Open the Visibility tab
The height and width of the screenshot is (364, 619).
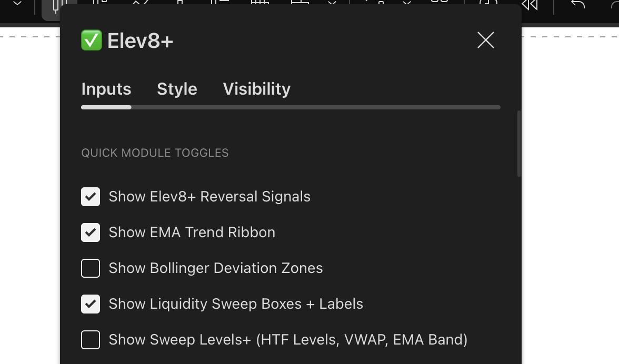click(256, 89)
